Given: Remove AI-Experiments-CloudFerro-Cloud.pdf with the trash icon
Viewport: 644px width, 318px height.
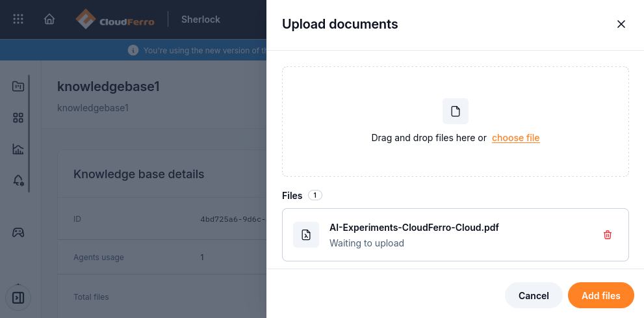Looking at the screenshot, I should (608, 235).
